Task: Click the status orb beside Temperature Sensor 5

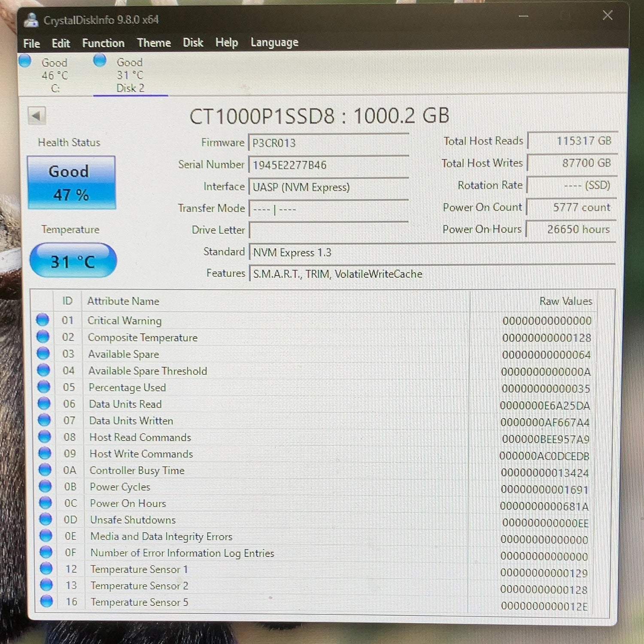Action: coord(46,601)
